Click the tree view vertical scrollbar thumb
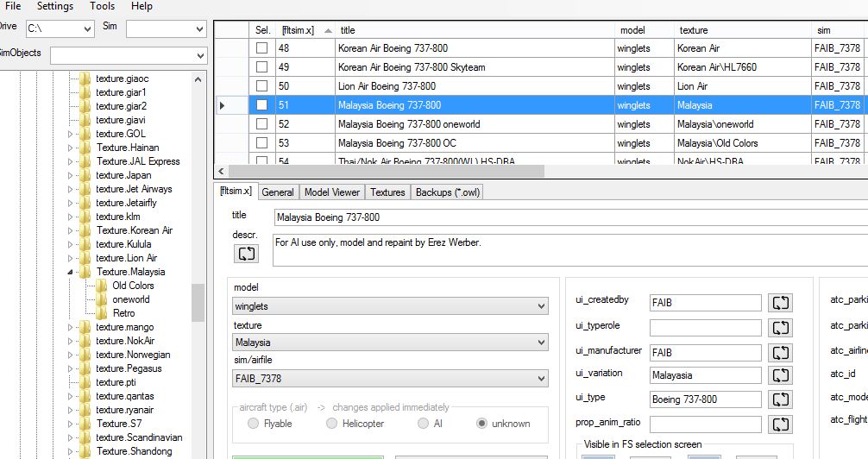The image size is (868, 459). (x=198, y=302)
